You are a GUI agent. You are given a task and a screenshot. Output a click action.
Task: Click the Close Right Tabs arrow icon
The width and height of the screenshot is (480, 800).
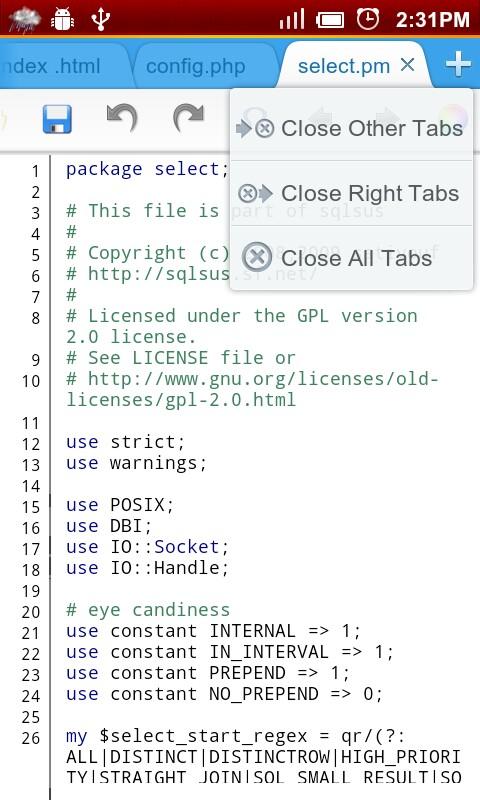point(255,193)
